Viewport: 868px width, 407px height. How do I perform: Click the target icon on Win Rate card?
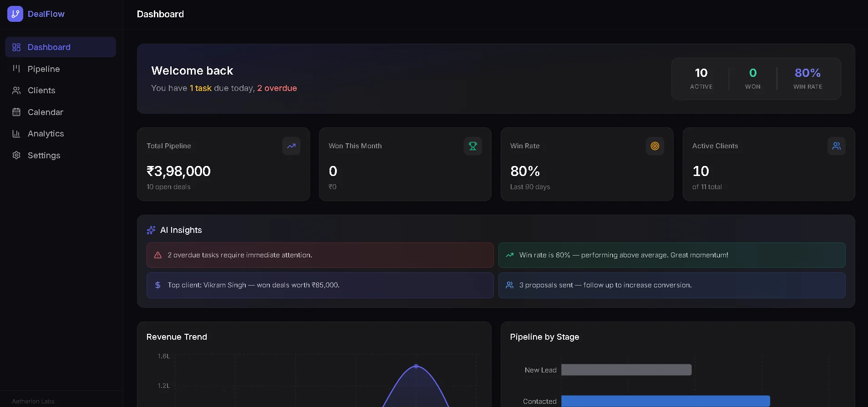click(x=655, y=146)
